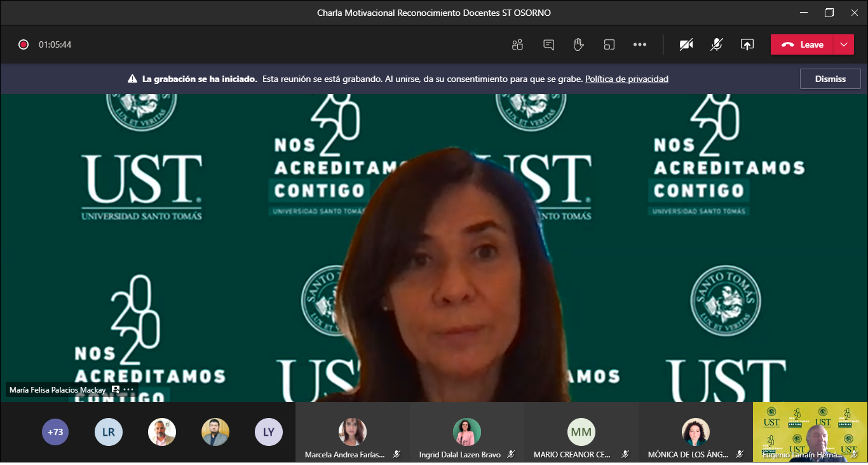
Task: Select LY participant avatar
Action: pyautogui.click(x=269, y=432)
